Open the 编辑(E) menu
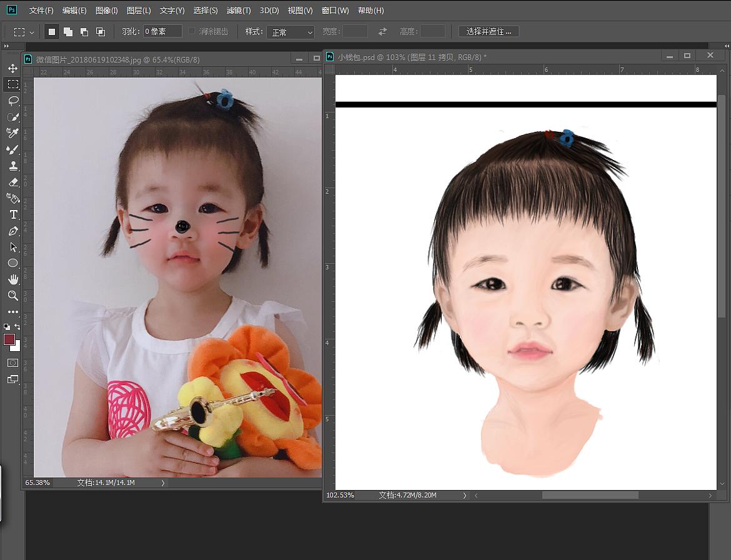The height and width of the screenshot is (560, 731). [74, 10]
